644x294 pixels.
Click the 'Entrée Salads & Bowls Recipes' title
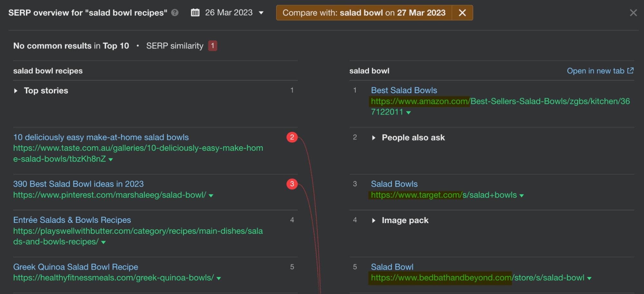click(72, 220)
